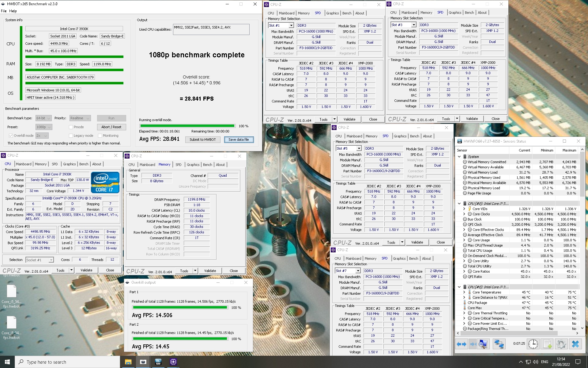This screenshot has height=368, width=588.
Task: Show hidden system tray icons chevron
Action: pyautogui.click(x=521, y=362)
